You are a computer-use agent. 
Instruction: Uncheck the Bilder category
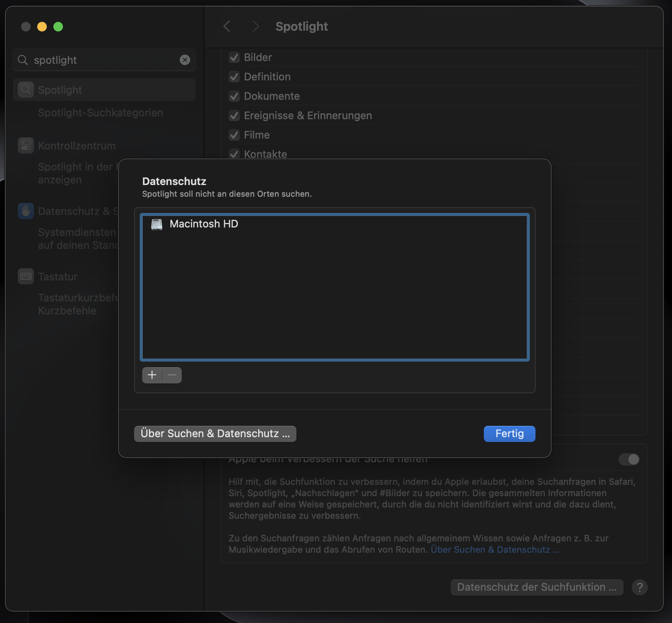pyautogui.click(x=234, y=57)
